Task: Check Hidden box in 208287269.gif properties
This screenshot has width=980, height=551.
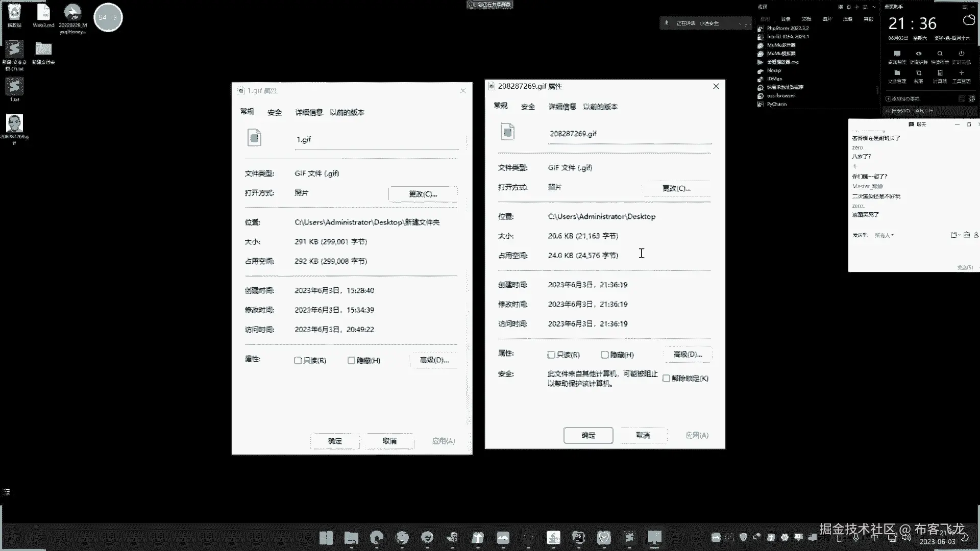Action: click(x=605, y=355)
